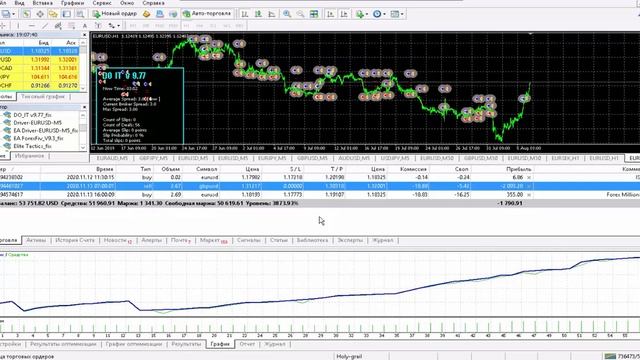Open the Data Window crosshair-arrows icon

[x=40, y=14]
